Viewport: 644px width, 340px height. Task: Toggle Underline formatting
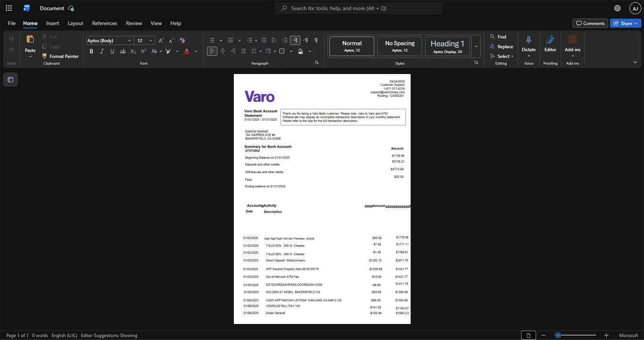coord(112,51)
